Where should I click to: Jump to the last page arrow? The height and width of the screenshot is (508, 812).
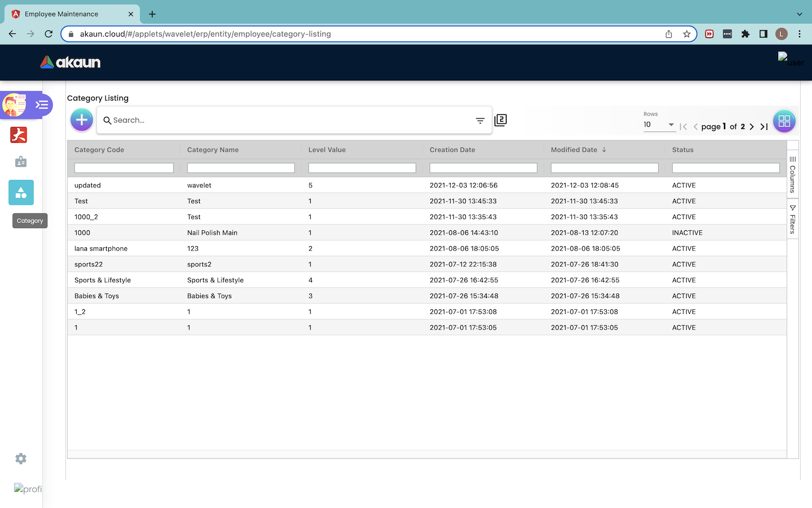click(764, 127)
